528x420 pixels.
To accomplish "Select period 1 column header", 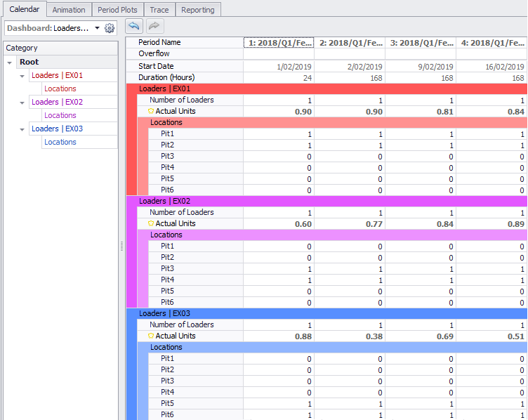I will 279,43.
